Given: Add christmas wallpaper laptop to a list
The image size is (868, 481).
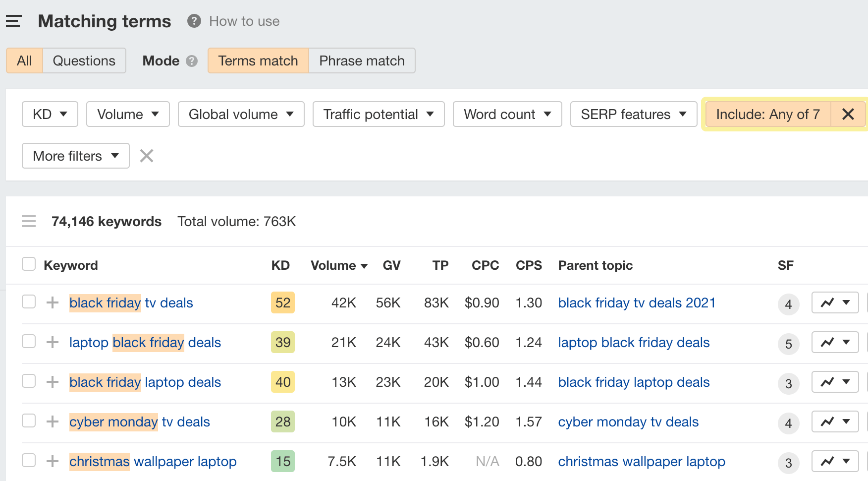Looking at the screenshot, I should (52, 461).
